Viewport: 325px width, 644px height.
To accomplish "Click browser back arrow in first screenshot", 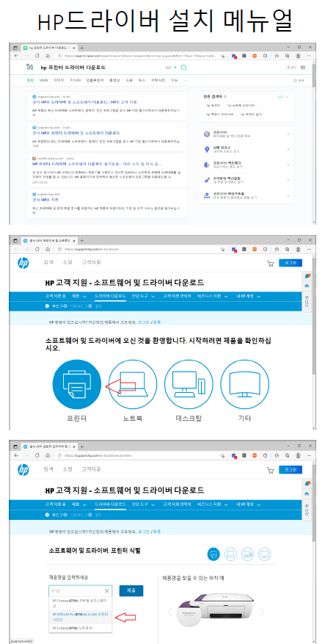I will point(16,56).
